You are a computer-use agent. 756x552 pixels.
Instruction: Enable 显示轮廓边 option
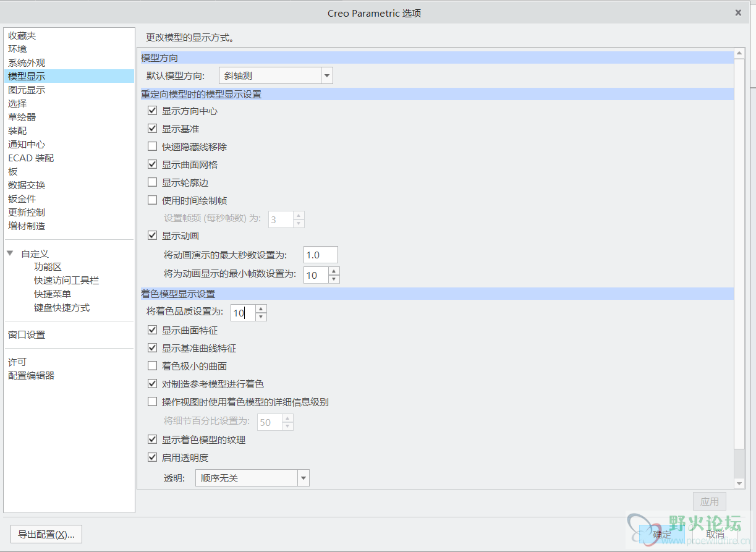click(x=153, y=183)
